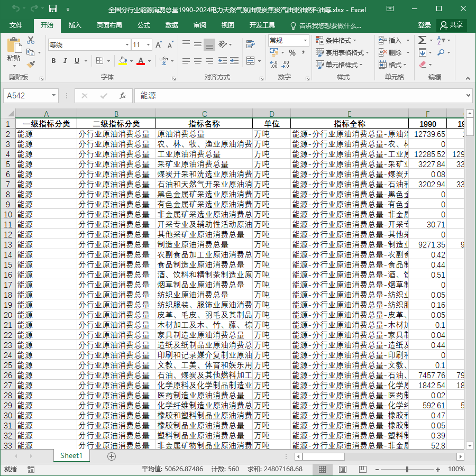476x476 pixels.
Task: Click the Cut scissors icon
Action: (x=31, y=40)
